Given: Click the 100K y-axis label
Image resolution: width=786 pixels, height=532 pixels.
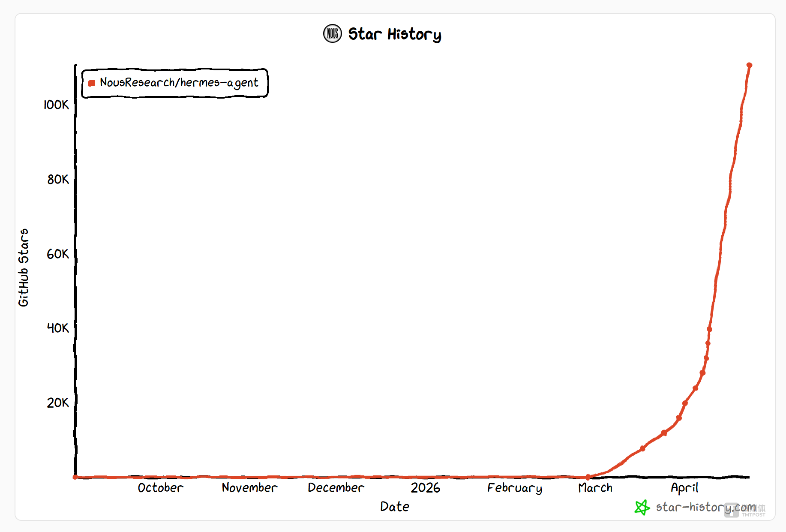Looking at the screenshot, I should tap(56, 105).
